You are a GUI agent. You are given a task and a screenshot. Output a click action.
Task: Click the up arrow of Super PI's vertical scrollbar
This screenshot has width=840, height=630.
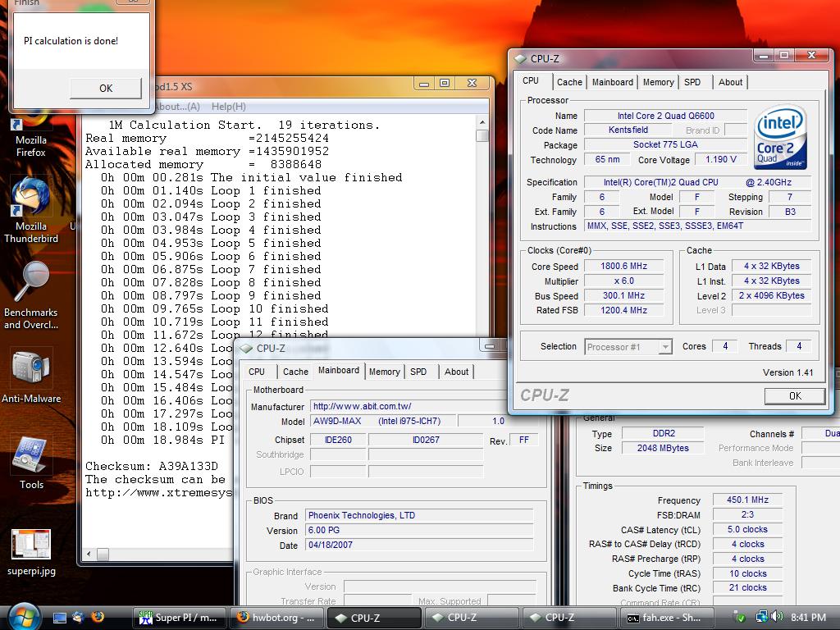pyautogui.click(x=482, y=122)
